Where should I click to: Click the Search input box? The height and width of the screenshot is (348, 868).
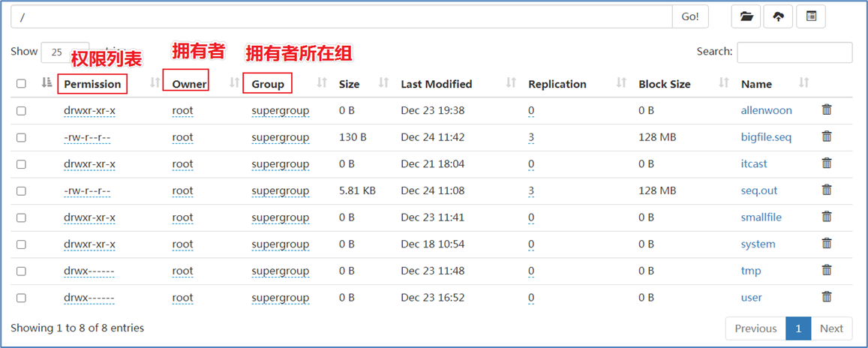tap(794, 52)
